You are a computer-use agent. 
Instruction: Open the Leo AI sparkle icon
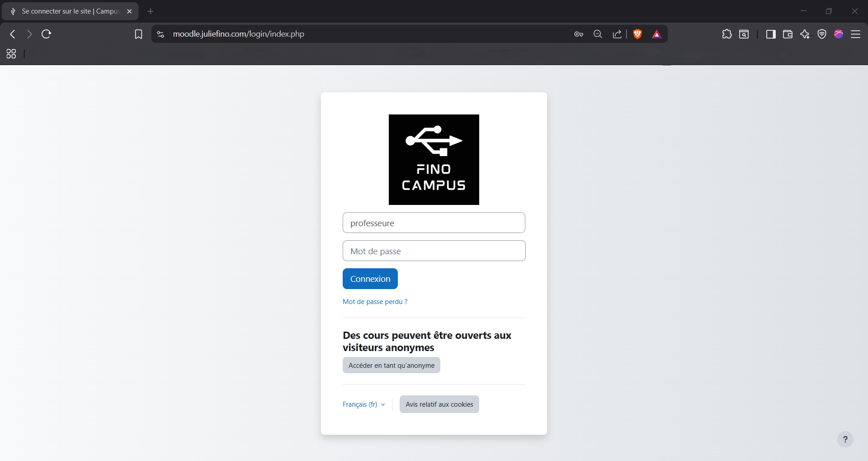pos(805,34)
